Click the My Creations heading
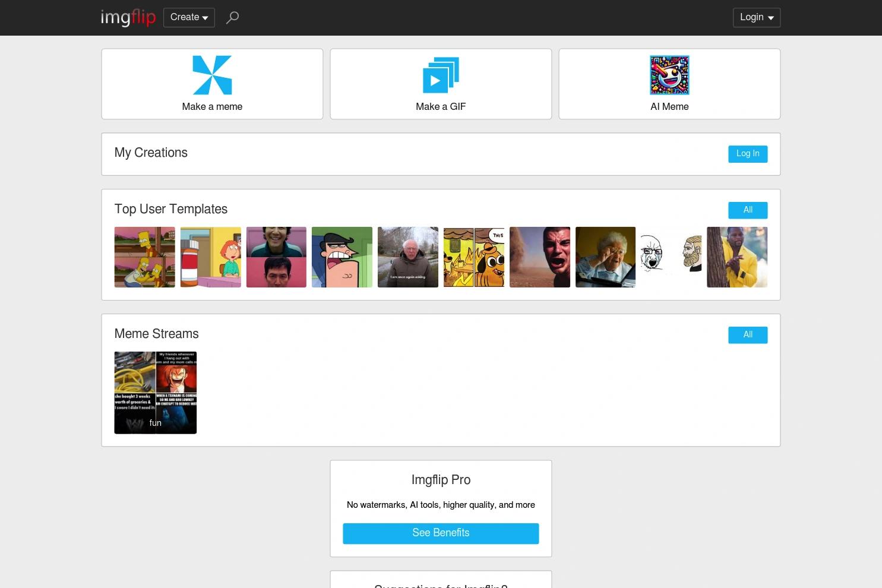 coord(151,153)
